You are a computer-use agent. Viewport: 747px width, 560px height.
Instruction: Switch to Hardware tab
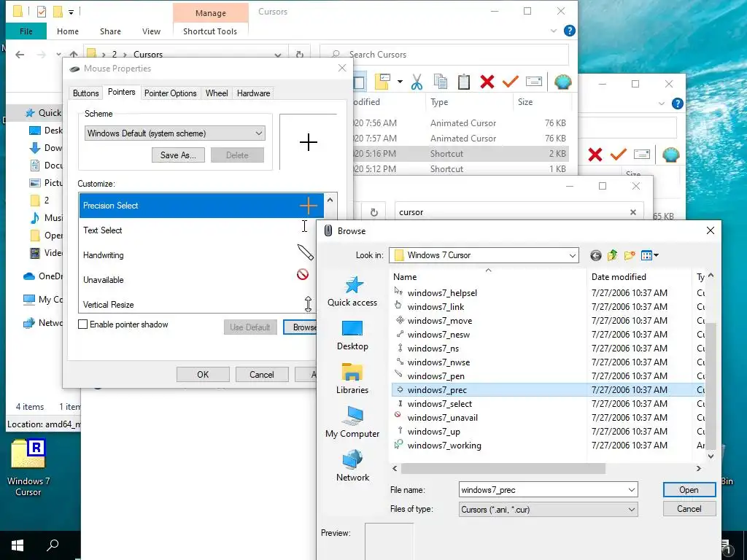(x=253, y=93)
